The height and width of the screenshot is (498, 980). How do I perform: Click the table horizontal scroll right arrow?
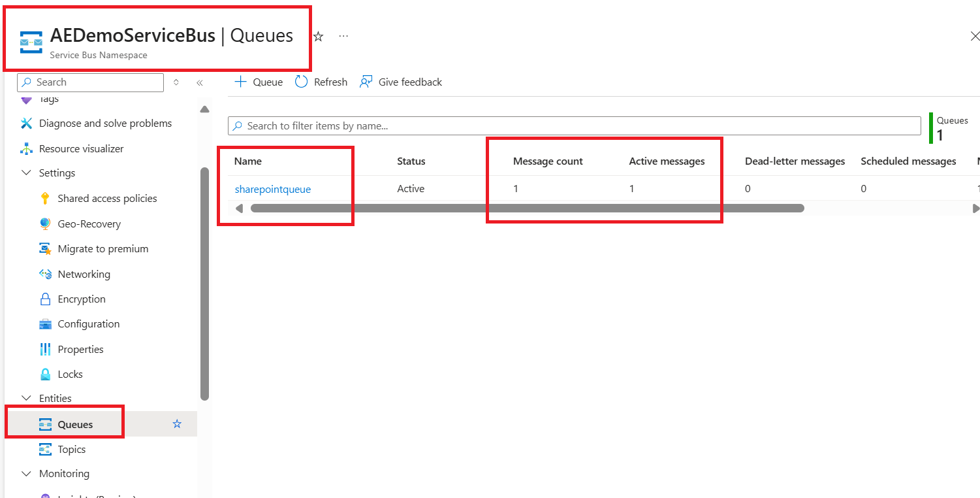click(x=976, y=208)
